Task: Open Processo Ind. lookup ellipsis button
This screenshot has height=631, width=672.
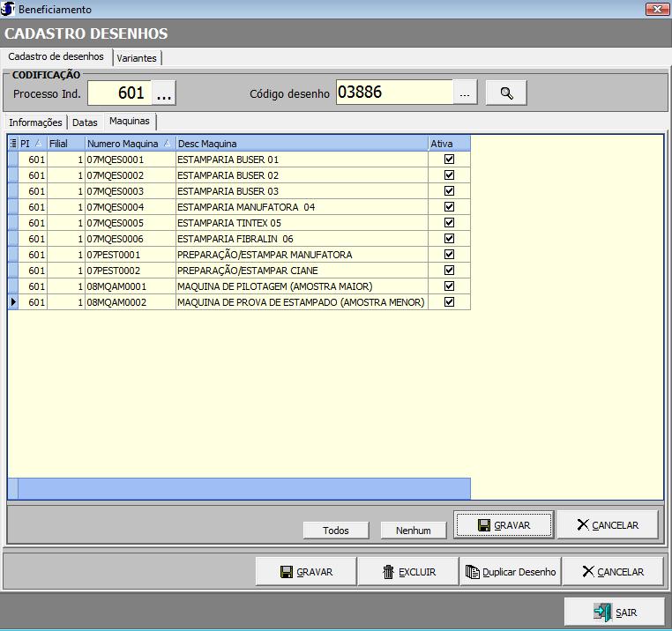Action: tap(165, 93)
